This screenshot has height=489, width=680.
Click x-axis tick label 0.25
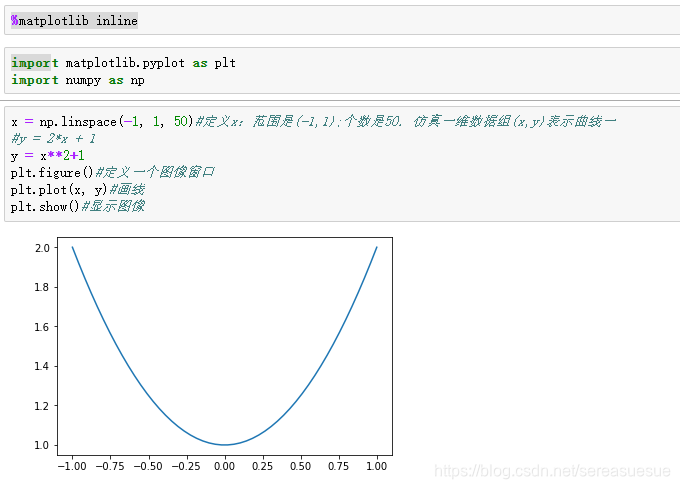tap(262, 466)
